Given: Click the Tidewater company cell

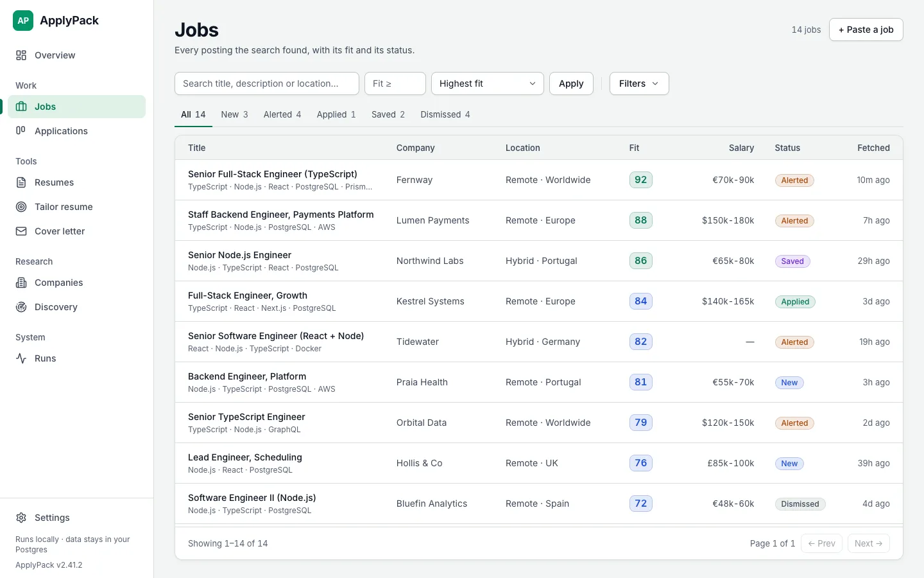Looking at the screenshot, I should 418,342.
